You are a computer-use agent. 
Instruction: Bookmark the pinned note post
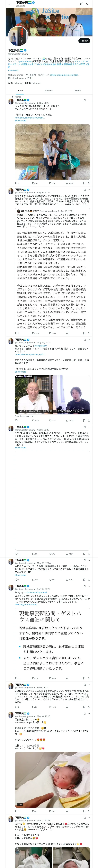(84, 183)
